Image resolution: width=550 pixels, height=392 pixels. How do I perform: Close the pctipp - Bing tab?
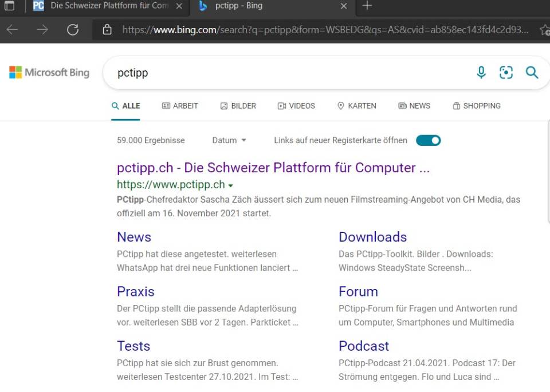[344, 6]
